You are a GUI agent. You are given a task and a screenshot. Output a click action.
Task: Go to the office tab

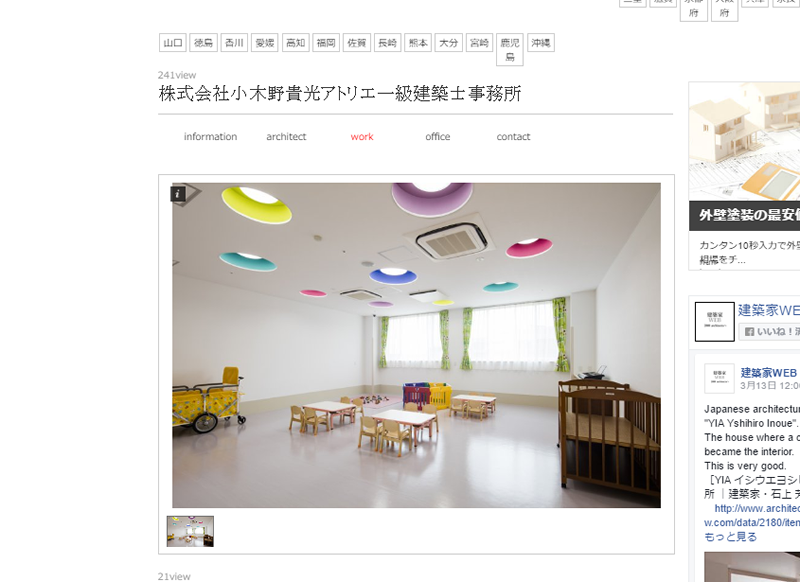point(438,137)
